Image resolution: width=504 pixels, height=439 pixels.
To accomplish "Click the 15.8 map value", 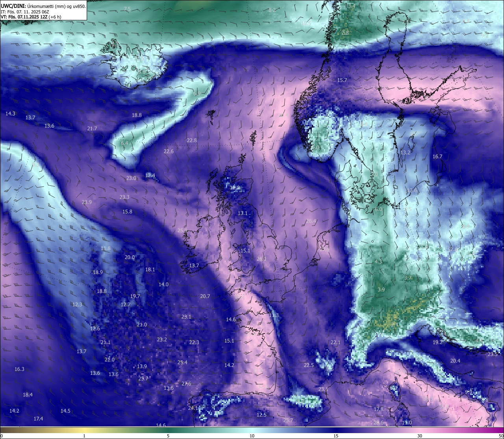I will 127,211.
